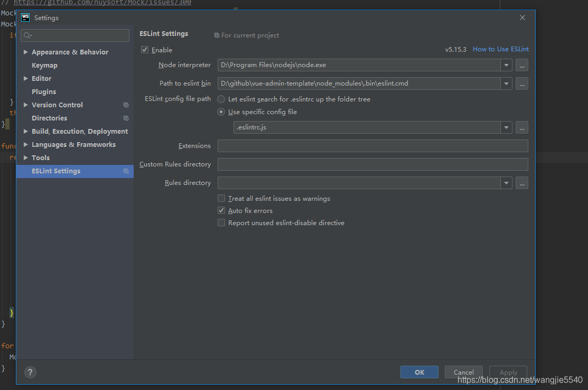Browse for Node interpreter with ellipsis button
This screenshot has width=588, height=390.
[522, 65]
